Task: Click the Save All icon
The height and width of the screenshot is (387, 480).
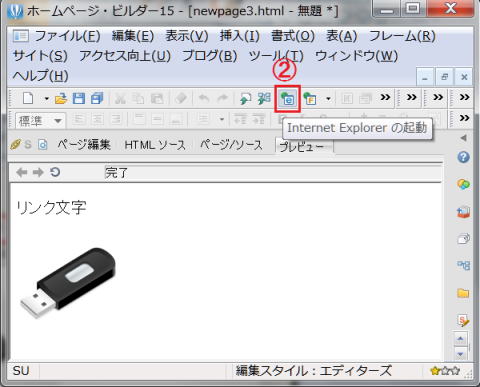Action: tap(97, 99)
